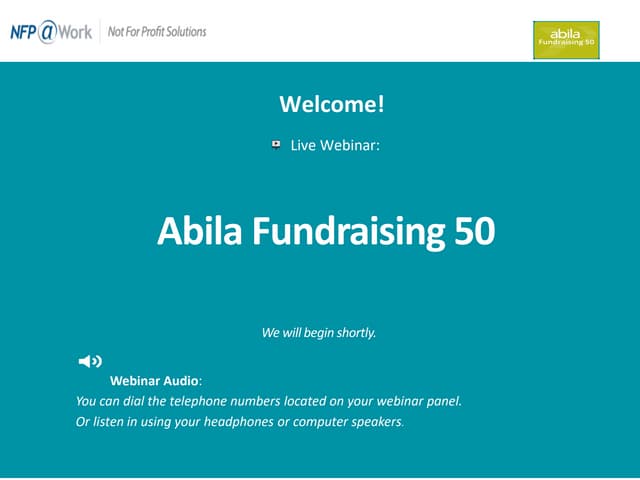Click the large Abila Fundraising 50 title
Viewport: 640px width, 480px height.
(x=326, y=232)
